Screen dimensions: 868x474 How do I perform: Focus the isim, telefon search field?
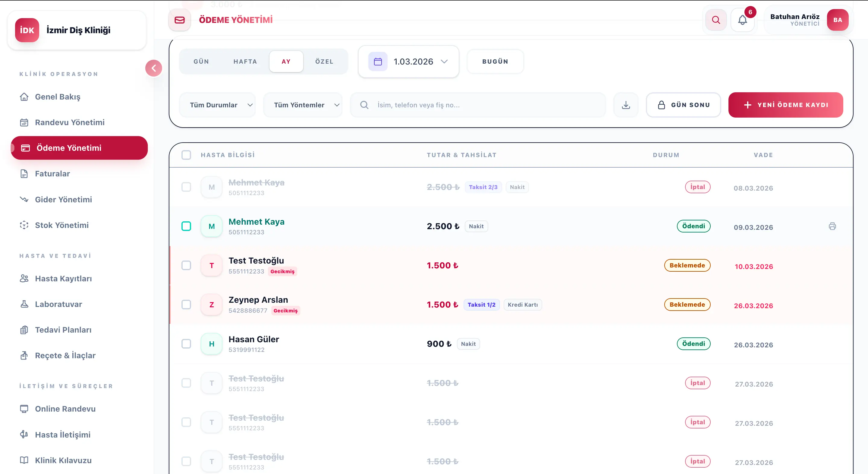(x=485, y=105)
